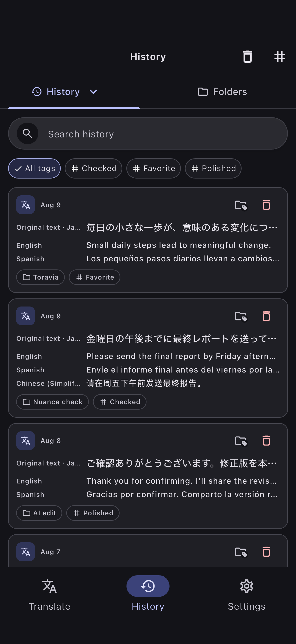Move the Friday report entry to folder
The width and height of the screenshot is (296, 644).
[x=241, y=316]
